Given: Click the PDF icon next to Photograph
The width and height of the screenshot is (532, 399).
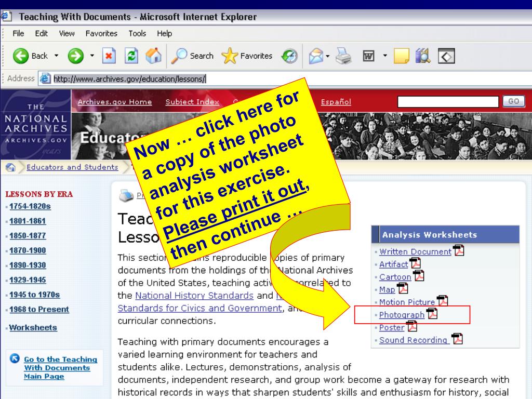Looking at the screenshot, I should pos(432,313).
